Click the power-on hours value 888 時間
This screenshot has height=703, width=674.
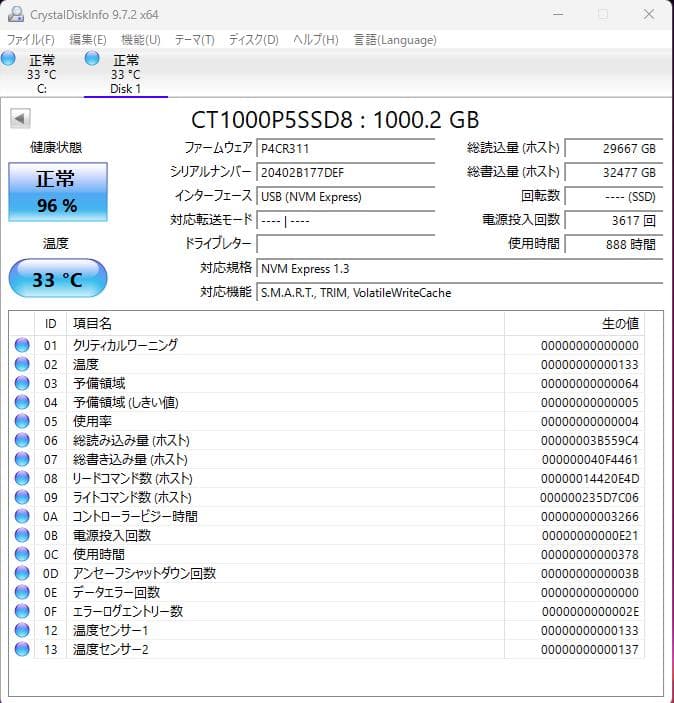pos(613,244)
